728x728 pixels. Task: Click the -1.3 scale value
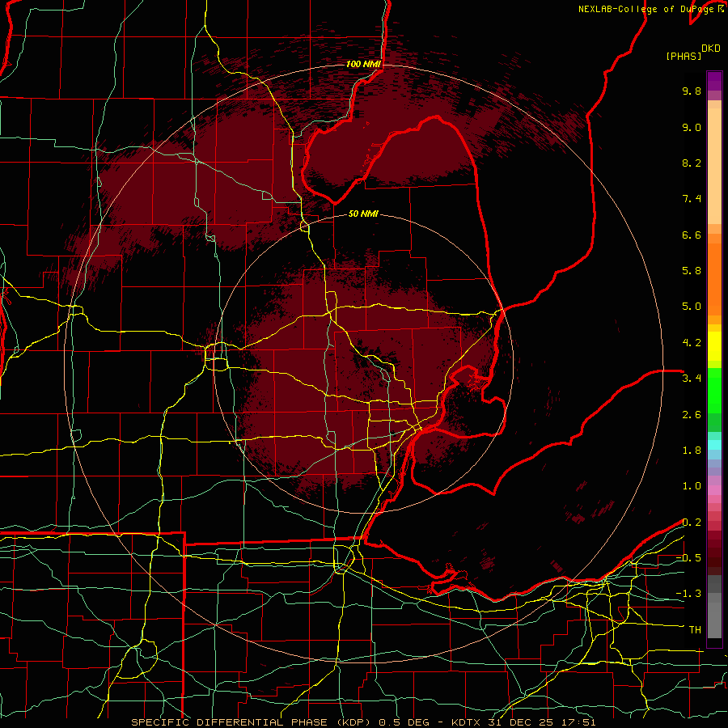coord(688,594)
